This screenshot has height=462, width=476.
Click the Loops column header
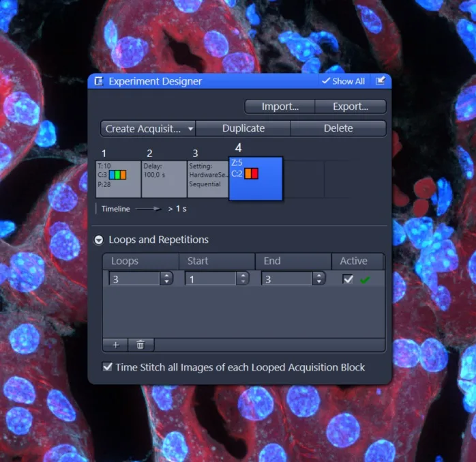pos(141,261)
